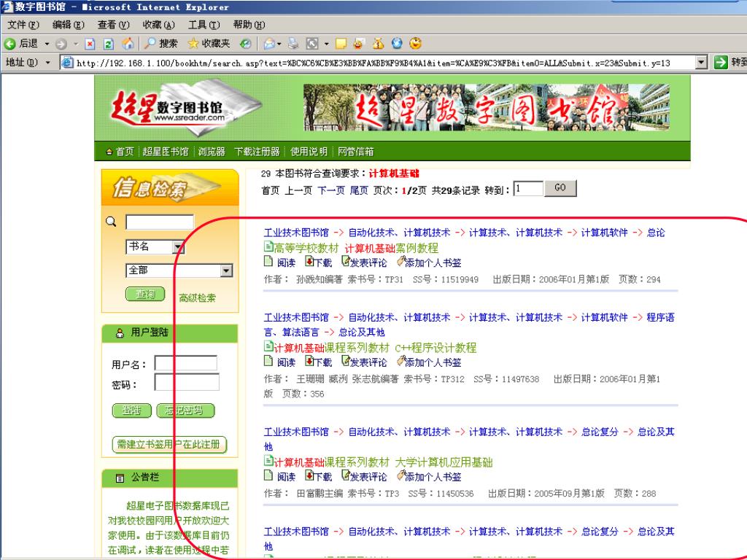Click 添加个人书签 icon for 计算机基础案例教程

click(401, 262)
